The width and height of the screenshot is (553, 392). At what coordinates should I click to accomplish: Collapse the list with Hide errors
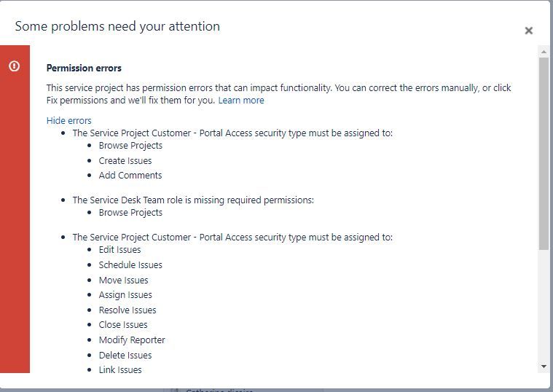[68, 121]
